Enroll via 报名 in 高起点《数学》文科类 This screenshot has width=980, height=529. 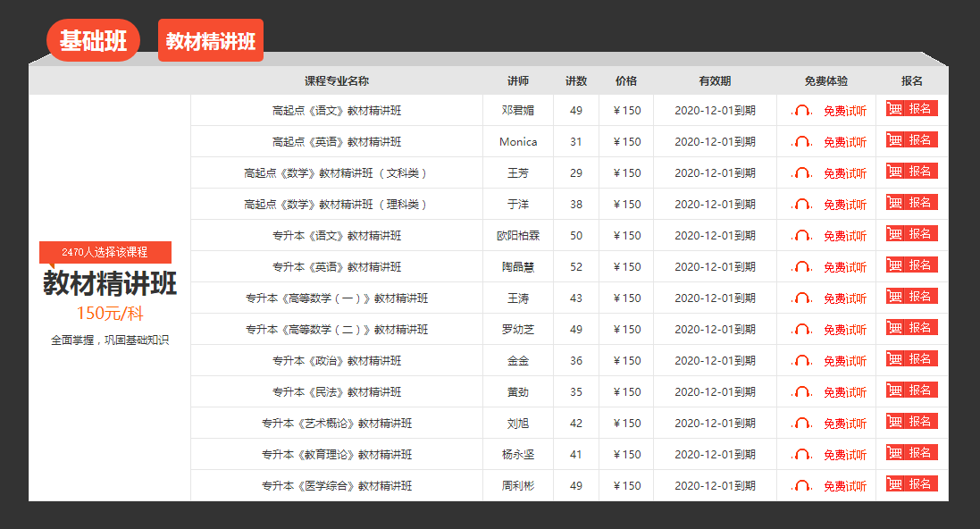(x=912, y=172)
